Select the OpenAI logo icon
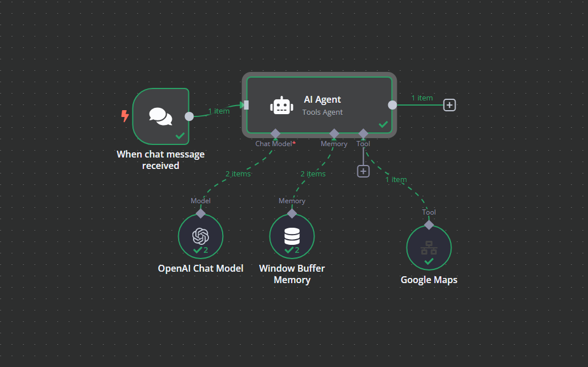The image size is (588, 367). click(200, 236)
